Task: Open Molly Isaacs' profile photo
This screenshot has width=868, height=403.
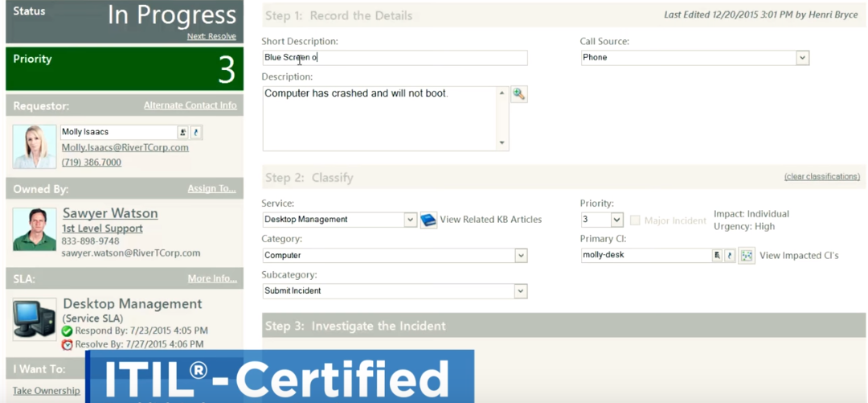Action: pos(35,146)
